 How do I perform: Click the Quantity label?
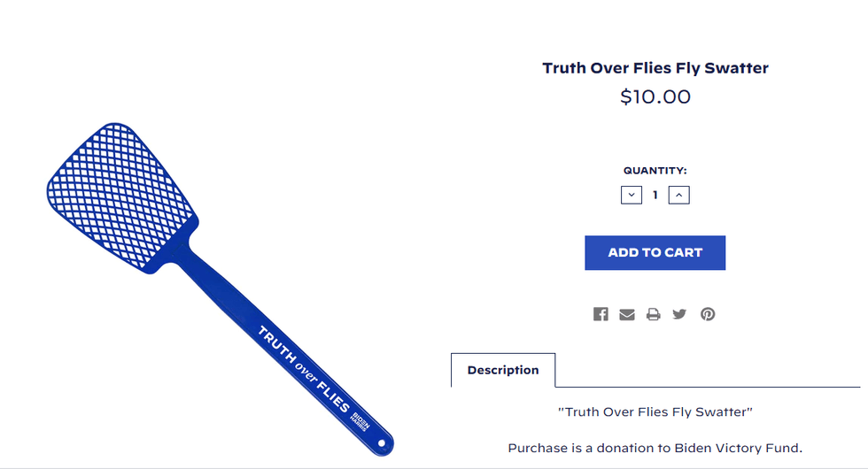click(x=655, y=171)
